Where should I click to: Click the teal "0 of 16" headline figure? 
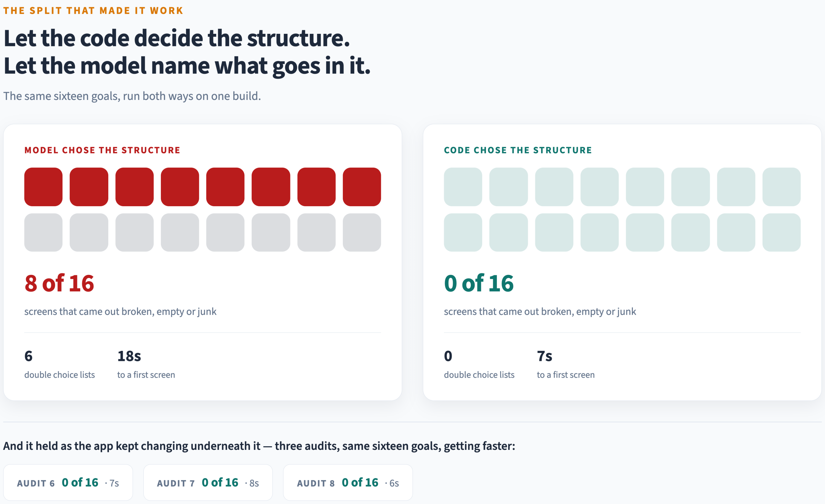[x=479, y=283]
